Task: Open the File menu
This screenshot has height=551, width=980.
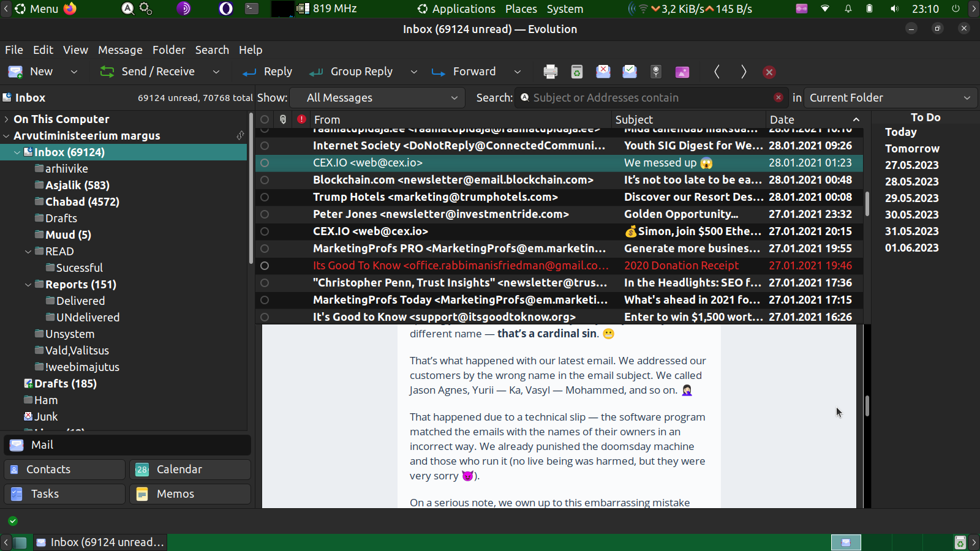Action: point(14,50)
